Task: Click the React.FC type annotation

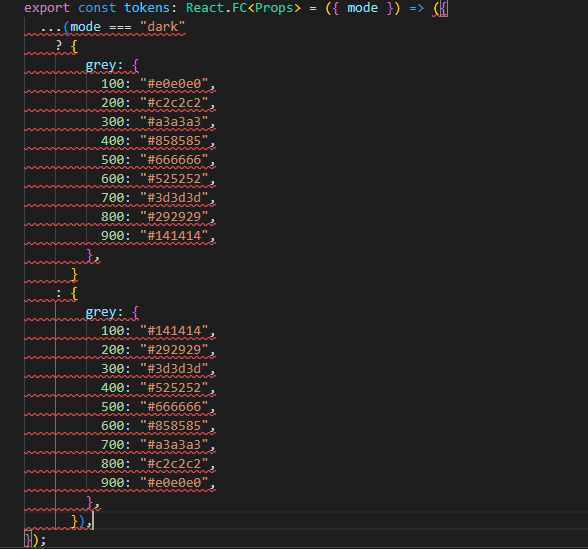Action: pos(216,8)
